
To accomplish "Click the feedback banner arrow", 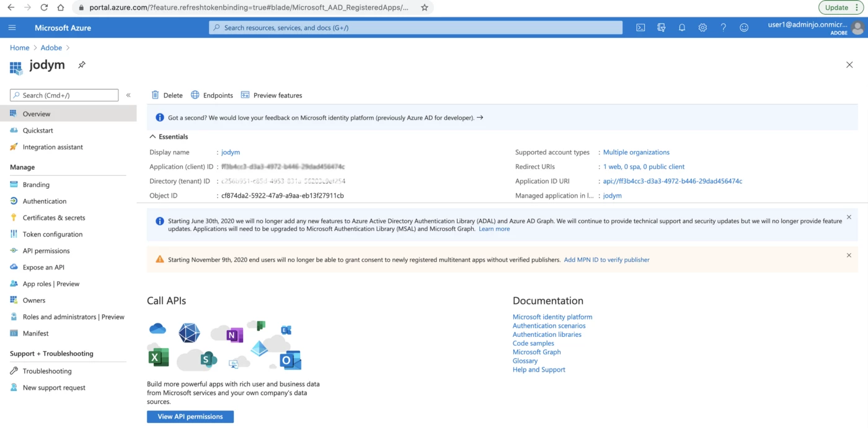I will pyautogui.click(x=480, y=118).
